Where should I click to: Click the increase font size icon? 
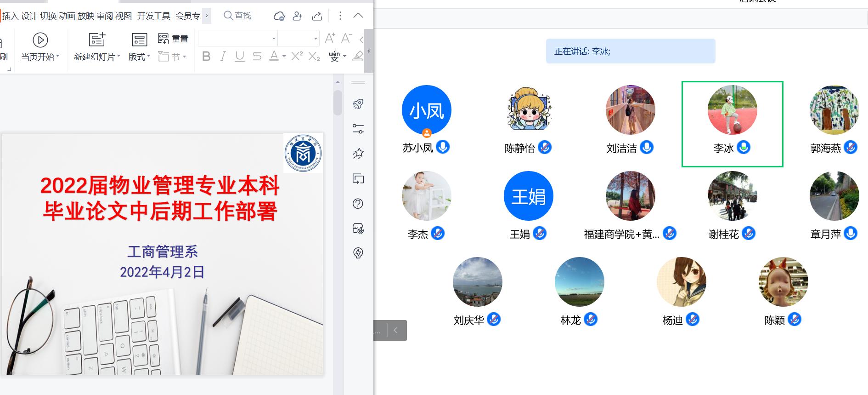(x=329, y=38)
